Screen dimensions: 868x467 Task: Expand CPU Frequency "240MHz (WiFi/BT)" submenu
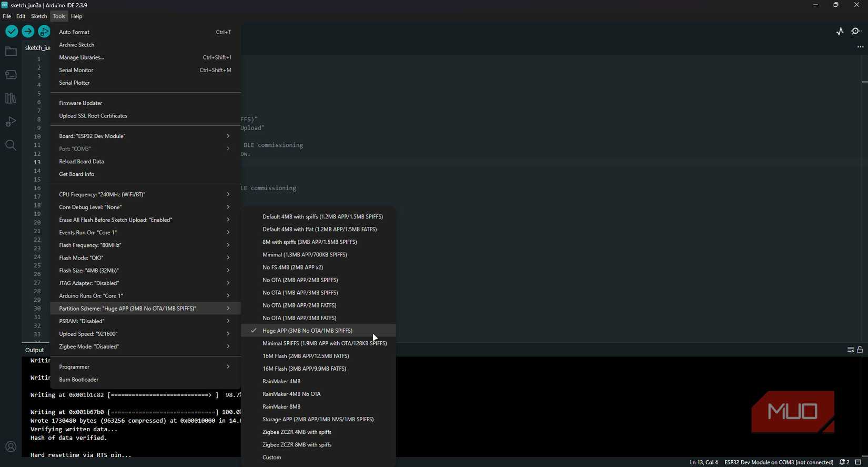(145, 194)
